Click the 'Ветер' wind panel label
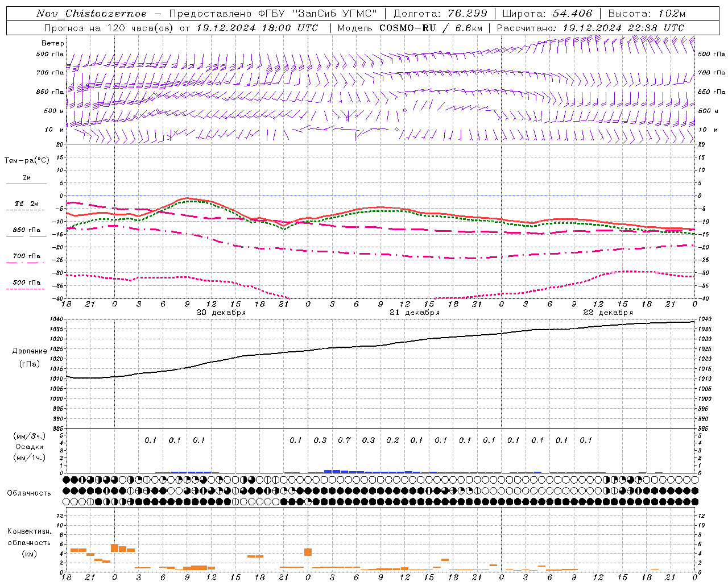This screenshot has width=728, height=582. 53,43
